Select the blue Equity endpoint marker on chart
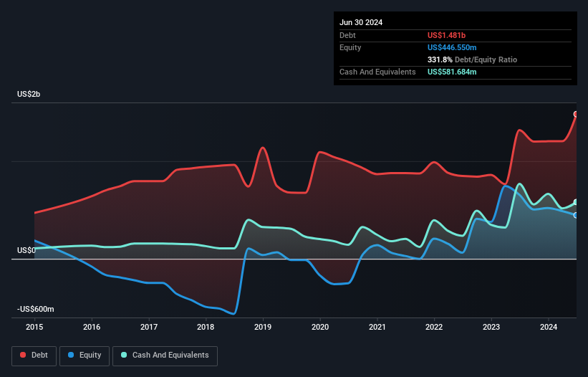The height and width of the screenshot is (377, 588). [576, 215]
